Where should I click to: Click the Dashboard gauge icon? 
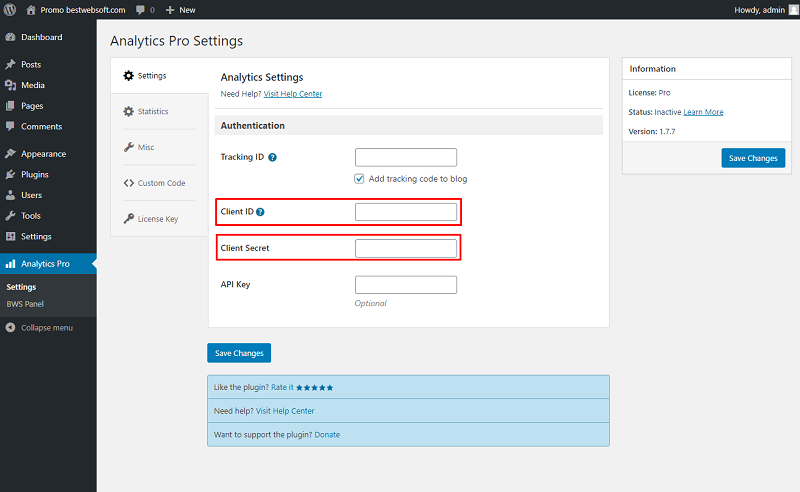tap(10, 37)
